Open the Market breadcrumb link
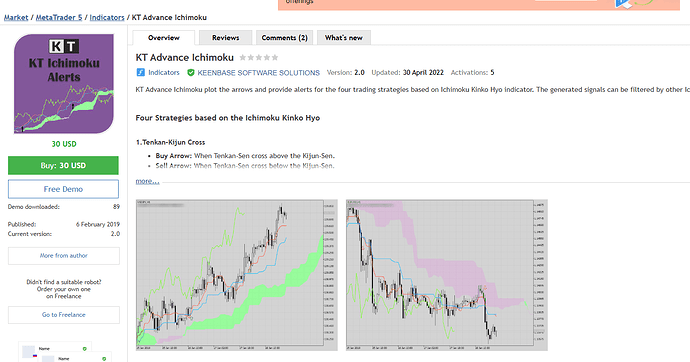690x362 pixels. click(16, 18)
